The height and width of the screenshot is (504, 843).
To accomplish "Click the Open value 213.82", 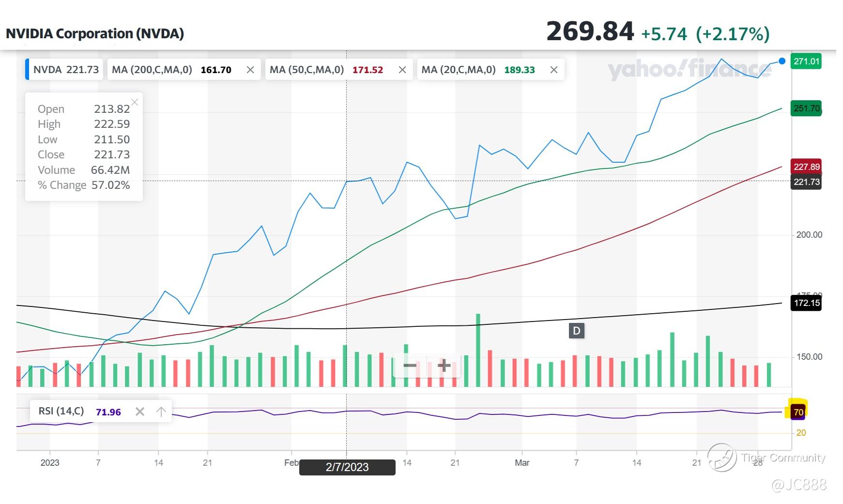I will point(112,109).
